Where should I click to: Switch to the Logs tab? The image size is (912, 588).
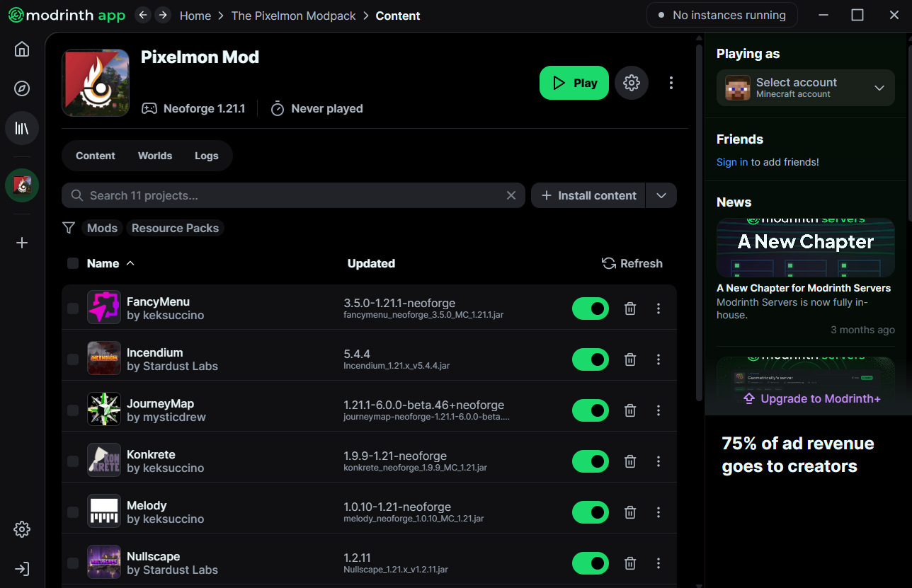tap(207, 156)
